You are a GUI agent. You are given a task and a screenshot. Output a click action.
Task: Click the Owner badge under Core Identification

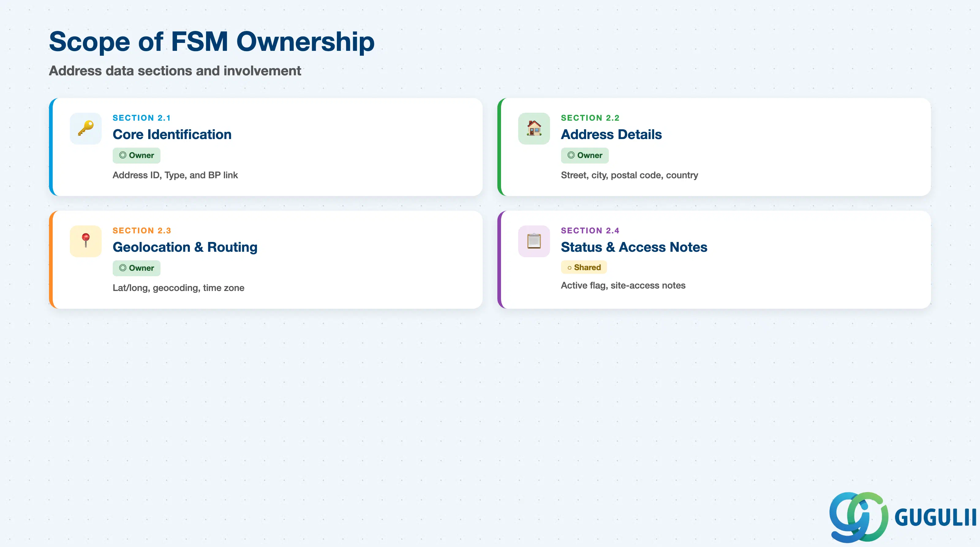pos(136,155)
